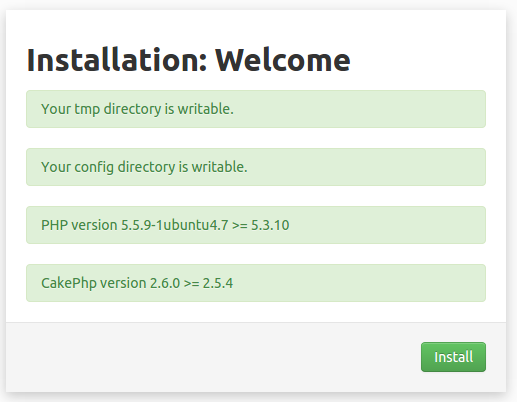Click the required CakePhp version "2.5.4"
517x402 pixels.
218,283
